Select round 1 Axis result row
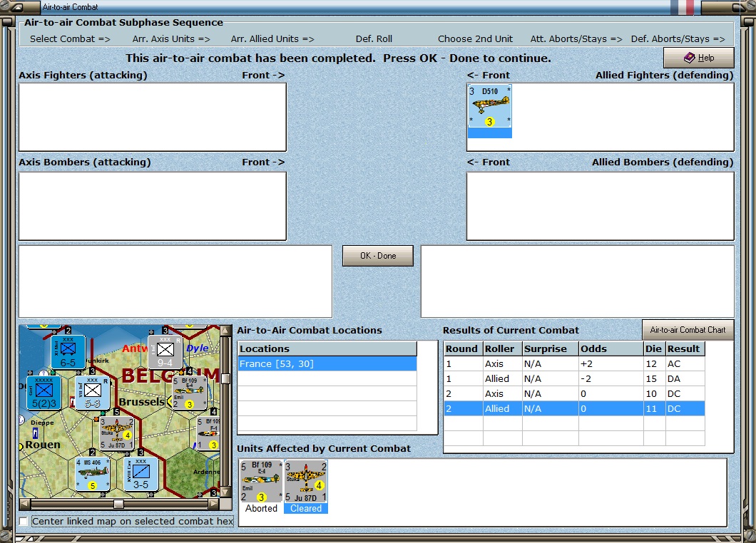The image size is (756, 543). click(574, 363)
